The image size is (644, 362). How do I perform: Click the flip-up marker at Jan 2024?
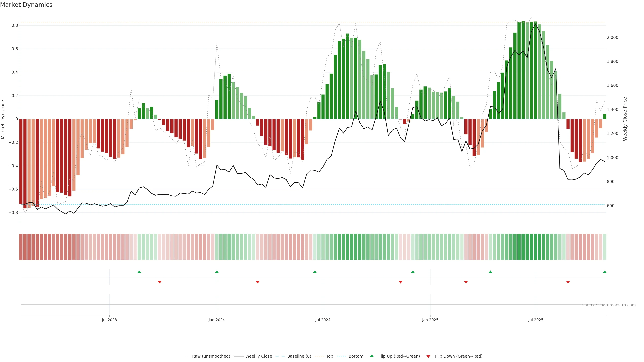(x=217, y=272)
